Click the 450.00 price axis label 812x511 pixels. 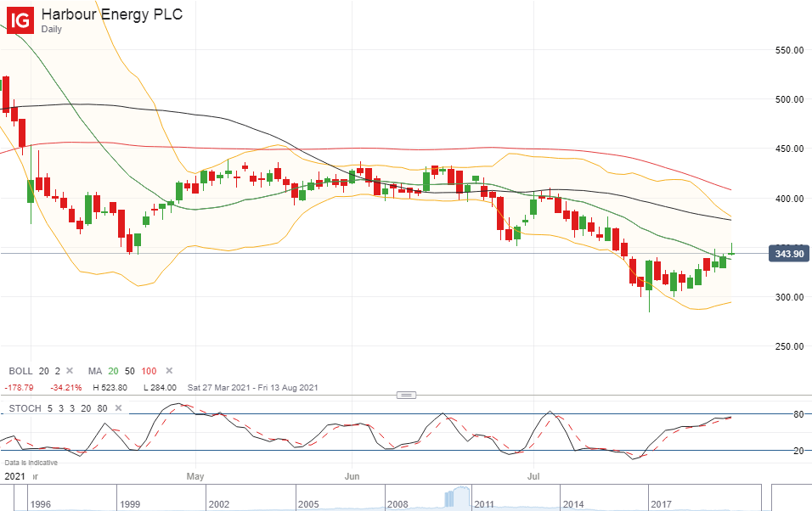click(x=789, y=149)
